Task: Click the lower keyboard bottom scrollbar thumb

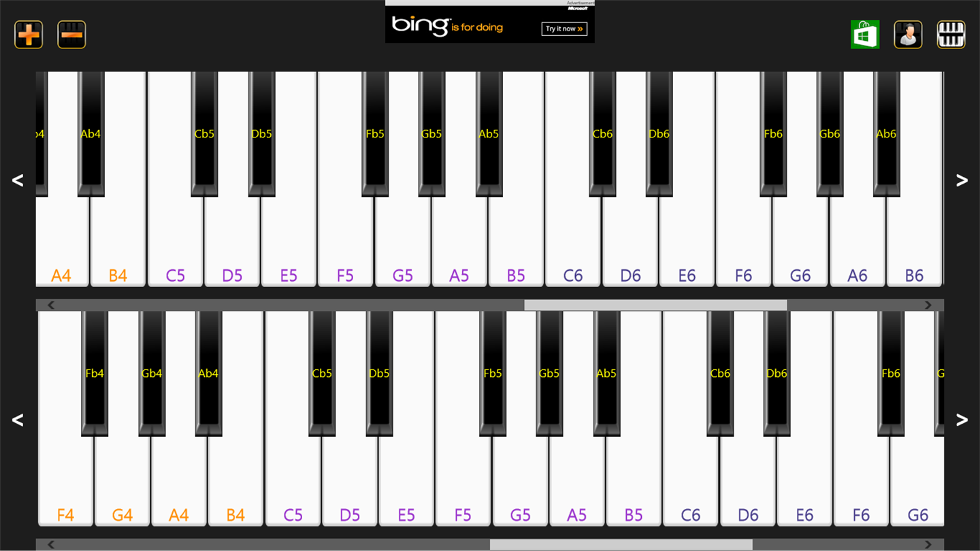Action: click(621, 545)
